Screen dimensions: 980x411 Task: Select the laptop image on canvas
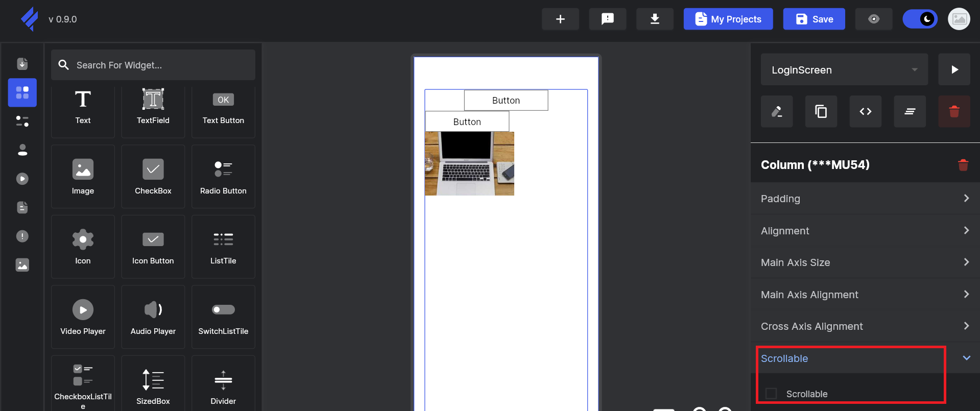point(469,163)
